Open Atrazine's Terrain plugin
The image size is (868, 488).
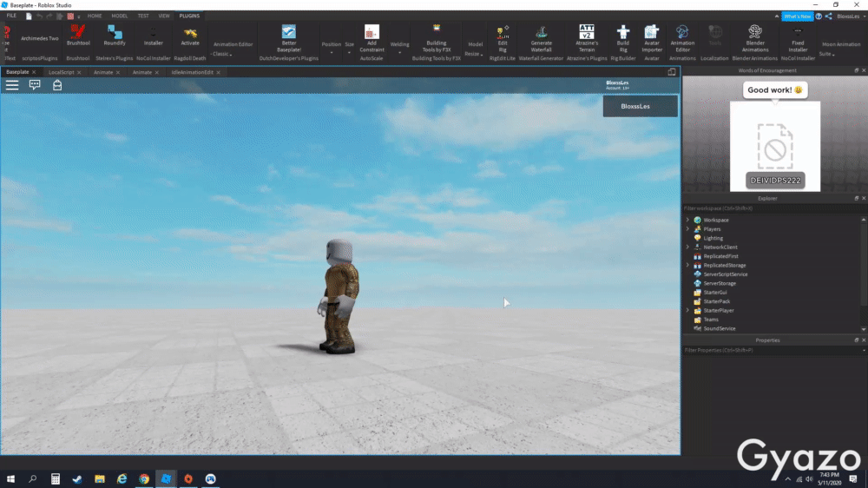[x=586, y=37]
